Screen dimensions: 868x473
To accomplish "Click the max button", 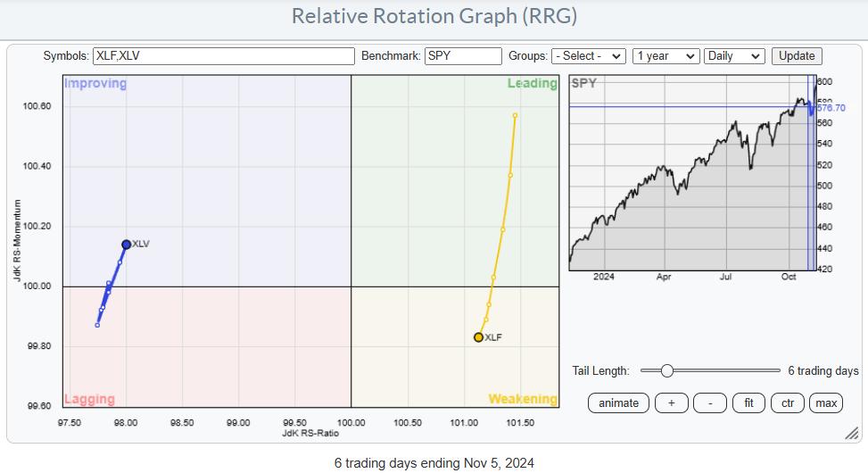I will [x=826, y=403].
